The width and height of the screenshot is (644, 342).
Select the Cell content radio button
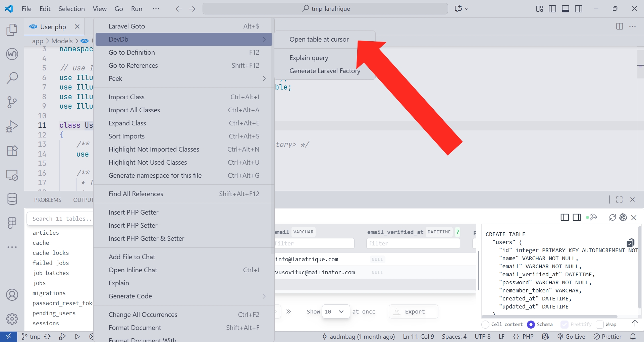tap(485, 324)
